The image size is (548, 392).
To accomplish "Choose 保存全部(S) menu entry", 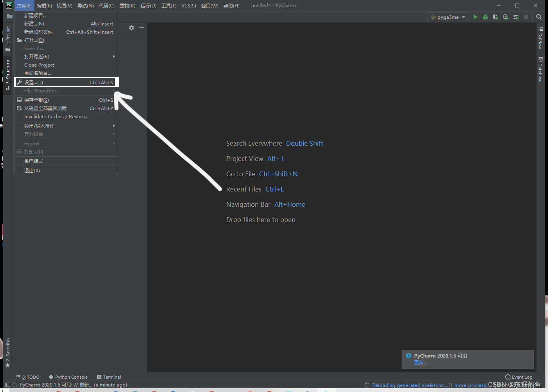I will (66, 100).
